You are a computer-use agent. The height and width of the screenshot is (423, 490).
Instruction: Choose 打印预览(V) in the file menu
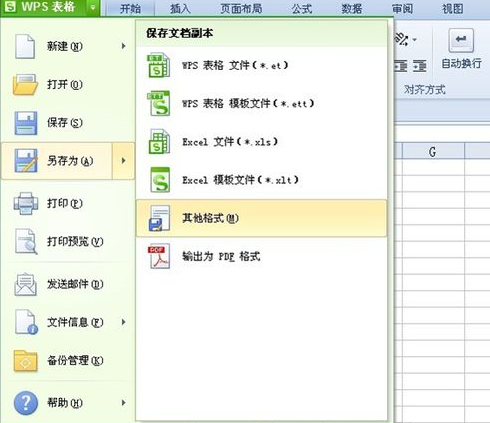click(68, 241)
